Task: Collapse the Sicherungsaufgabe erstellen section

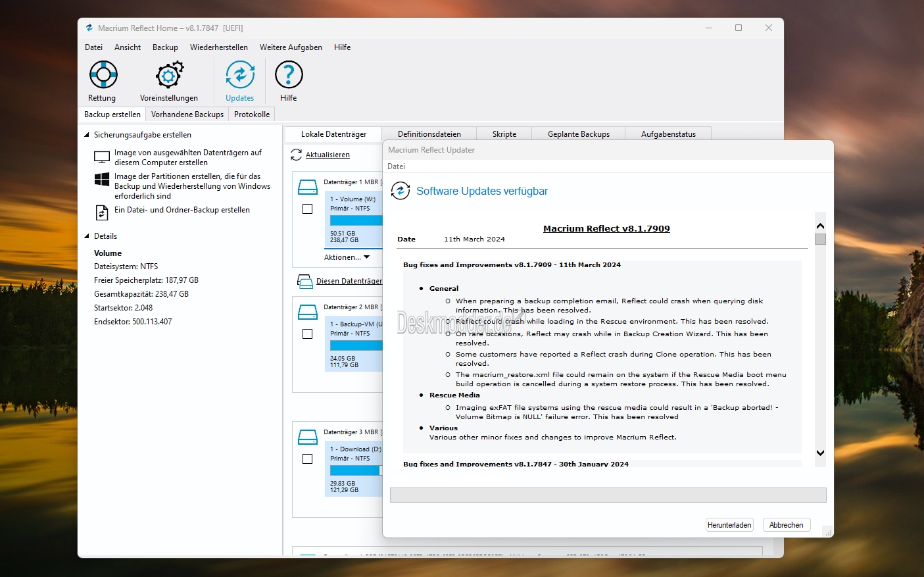Action: tap(86, 135)
